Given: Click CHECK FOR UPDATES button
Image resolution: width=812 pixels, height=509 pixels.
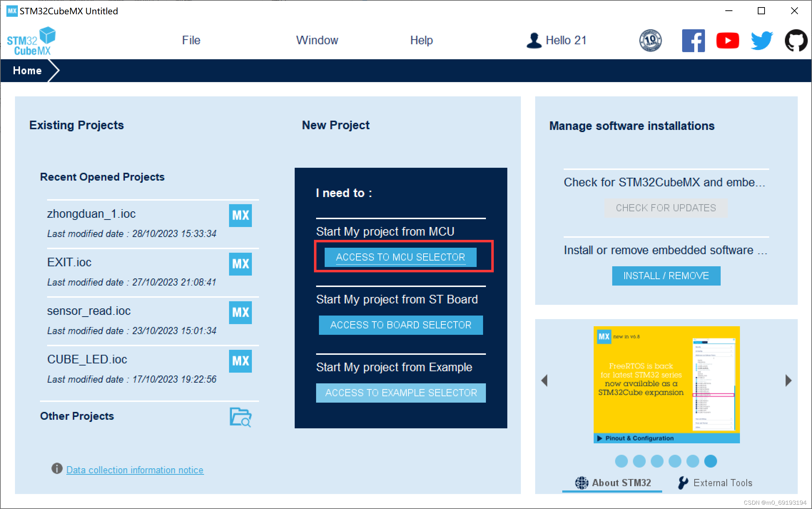Looking at the screenshot, I should coord(666,208).
